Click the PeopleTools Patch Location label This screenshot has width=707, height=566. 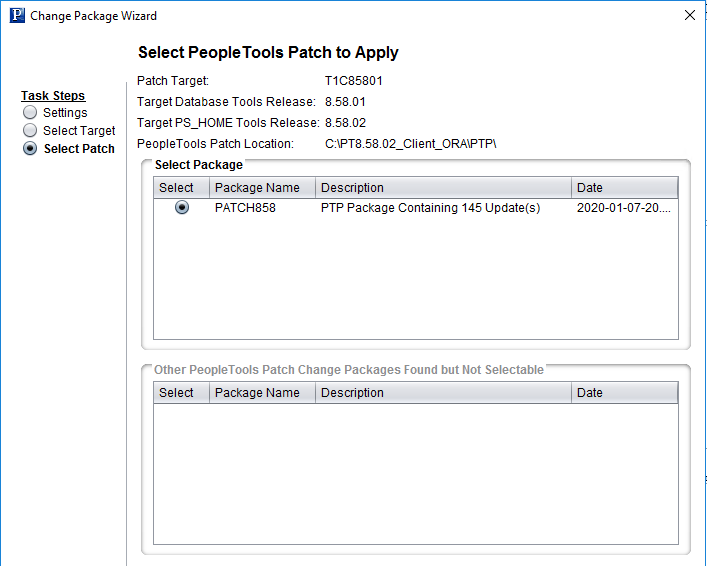[215, 144]
